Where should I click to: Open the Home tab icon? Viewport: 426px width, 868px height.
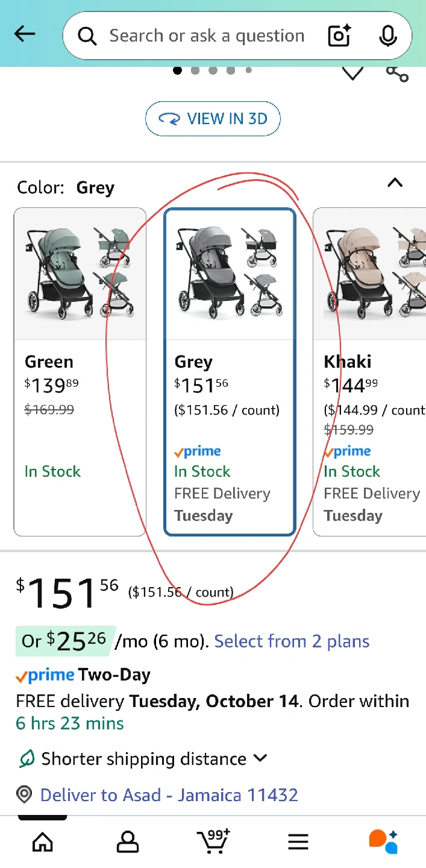[42, 841]
